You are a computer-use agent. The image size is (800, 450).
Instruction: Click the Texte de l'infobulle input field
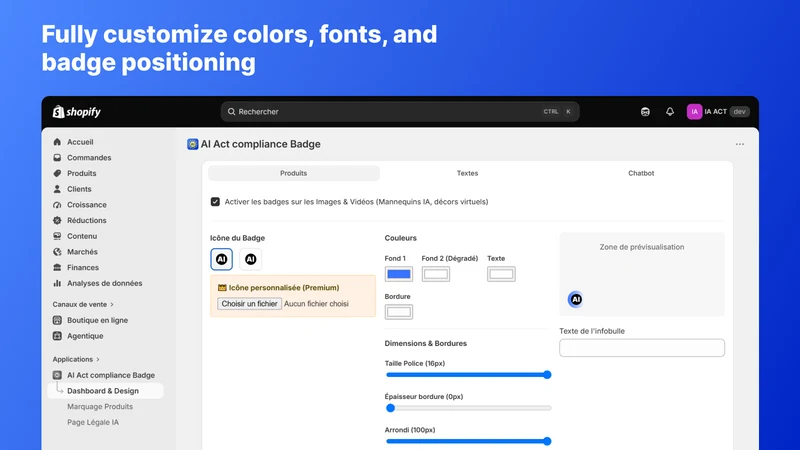click(x=642, y=348)
